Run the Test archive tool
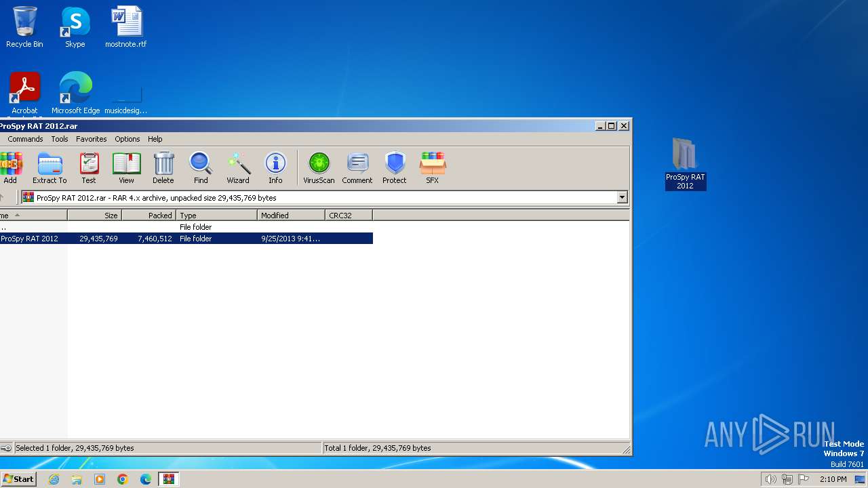868x488 pixels. (89, 168)
